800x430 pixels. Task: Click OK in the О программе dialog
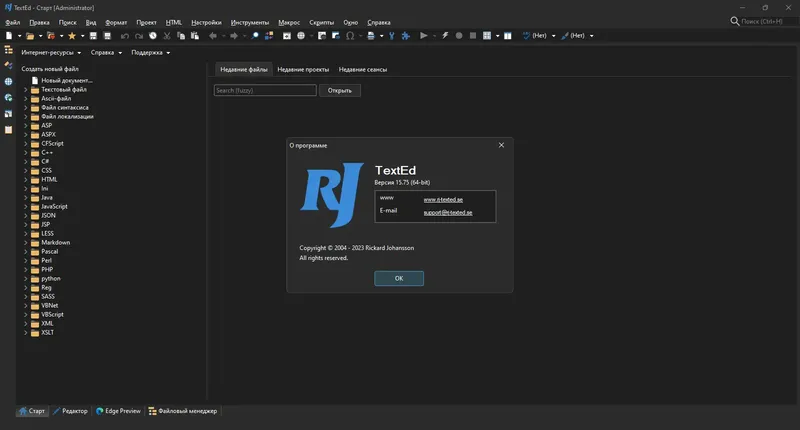[x=399, y=279]
